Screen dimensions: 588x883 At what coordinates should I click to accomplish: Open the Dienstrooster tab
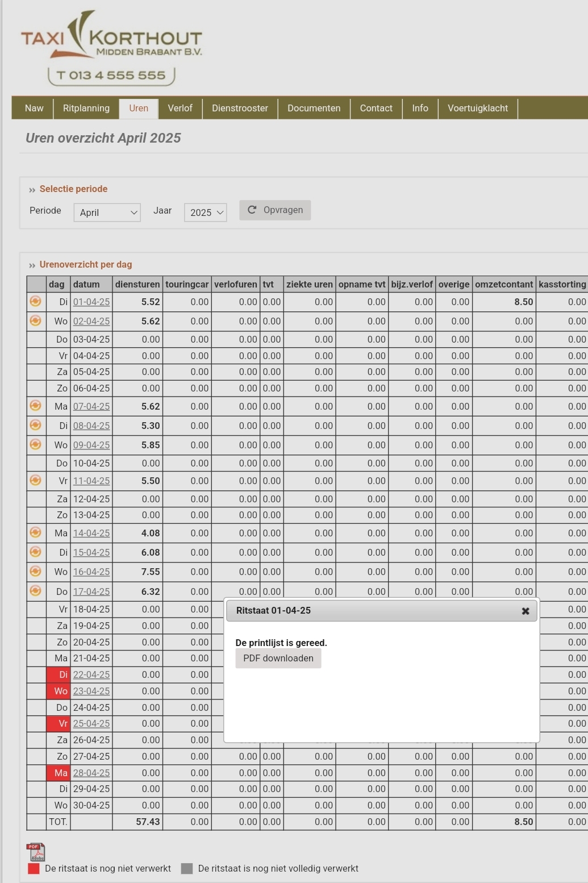click(240, 108)
